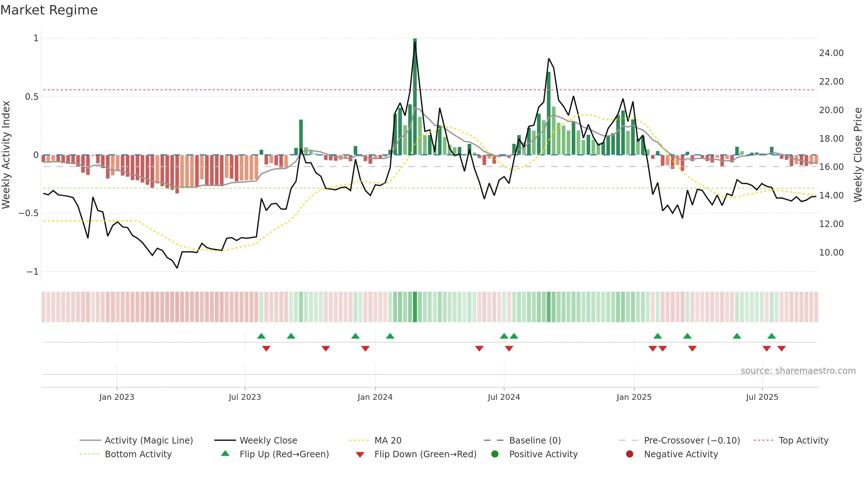
Task: Click the first red flip-down marker after Jul 2023
Action: tap(266, 348)
